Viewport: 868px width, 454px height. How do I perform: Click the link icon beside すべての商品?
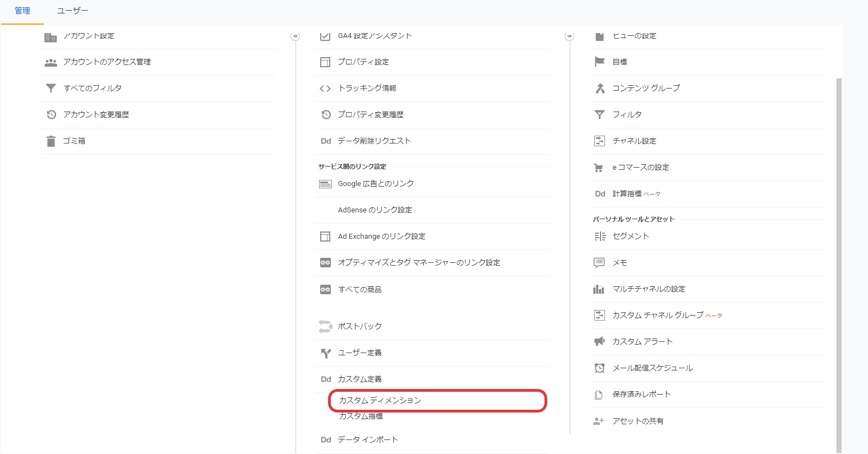coord(325,290)
